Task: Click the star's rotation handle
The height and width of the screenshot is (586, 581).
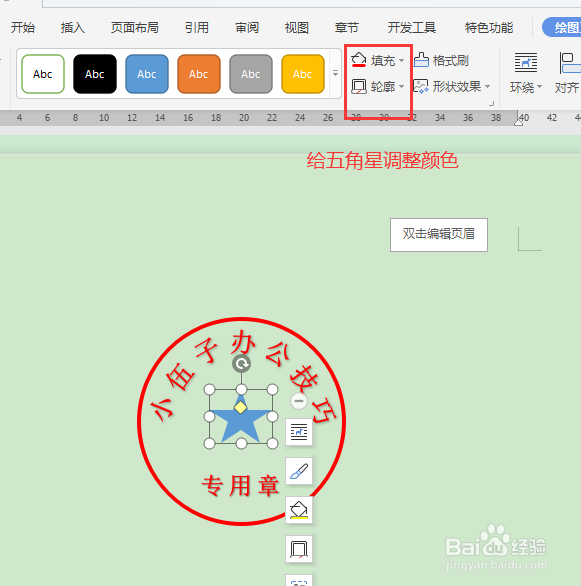Action: (x=241, y=364)
